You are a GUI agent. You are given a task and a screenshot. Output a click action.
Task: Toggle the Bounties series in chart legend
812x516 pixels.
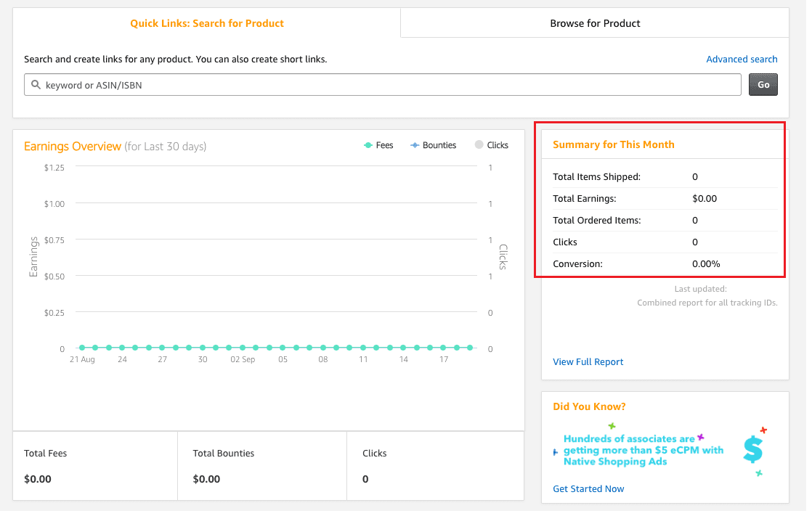pyautogui.click(x=433, y=145)
